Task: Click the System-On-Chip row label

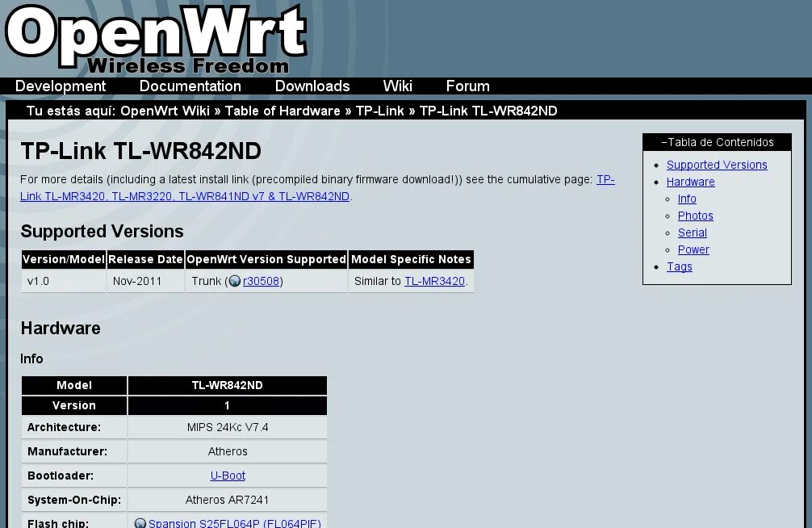Action: pos(74,500)
